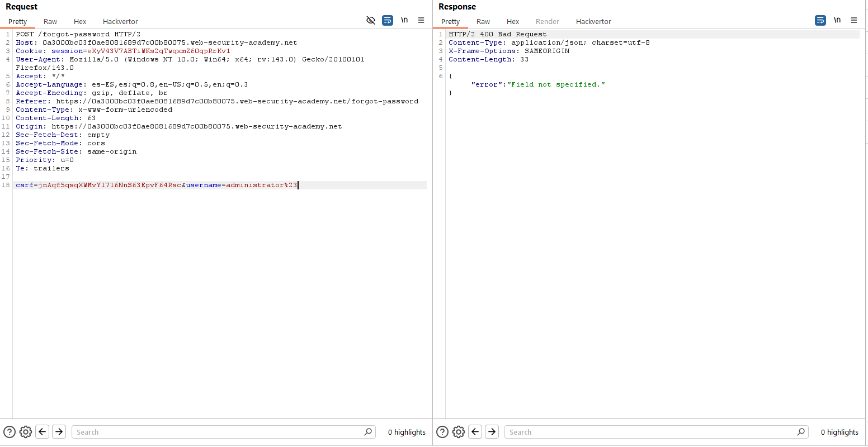
Task: Click the Response search input field
Action: tap(652, 432)
